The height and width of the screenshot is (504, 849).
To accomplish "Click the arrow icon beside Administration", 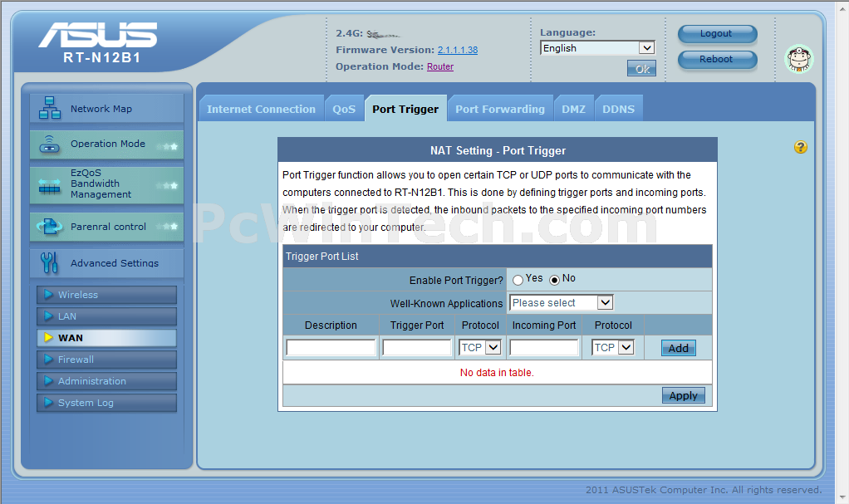I will [x=48, y=381].
